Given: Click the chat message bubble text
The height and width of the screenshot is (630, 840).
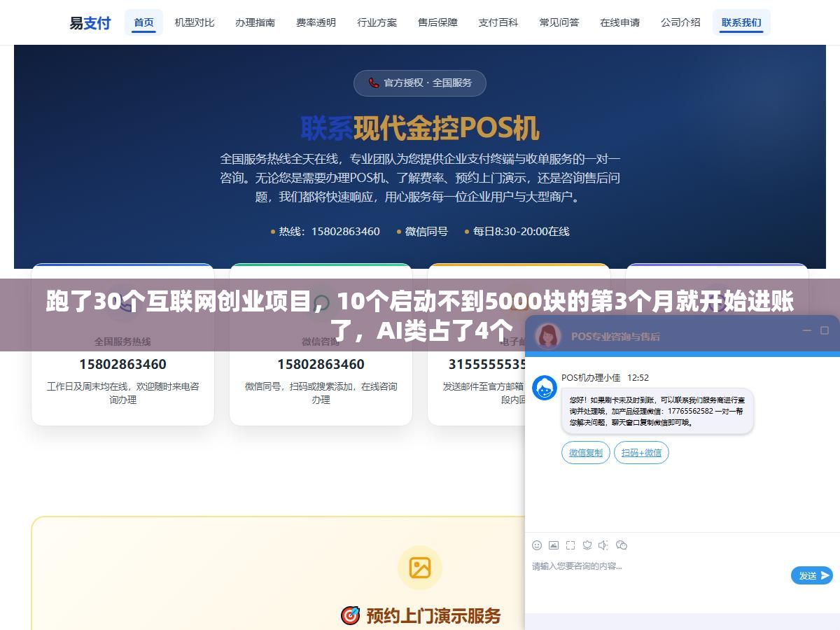Looking at the screenshot, I should [x=657, y=411].
